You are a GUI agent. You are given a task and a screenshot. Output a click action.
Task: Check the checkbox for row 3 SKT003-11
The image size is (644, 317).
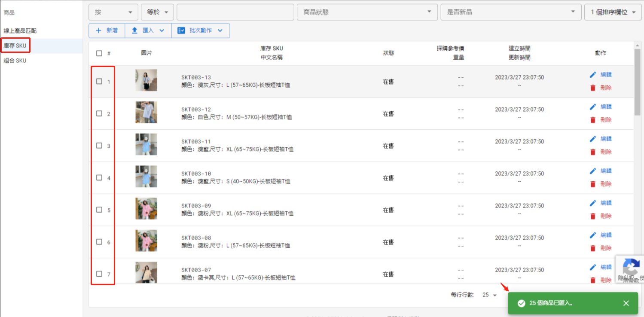(x=99, y=146)
